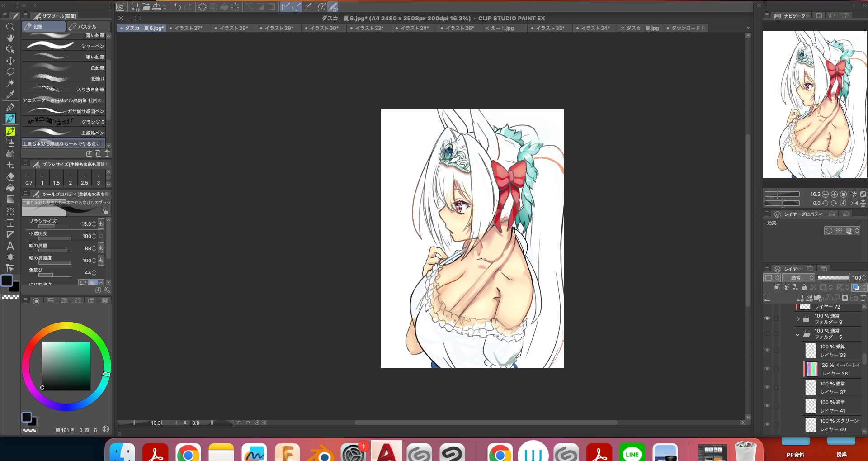The width and height of the screenshot is (868, 461).
Task: Click Flip Horizontal in the Navigator
Action: coord(854,203)
